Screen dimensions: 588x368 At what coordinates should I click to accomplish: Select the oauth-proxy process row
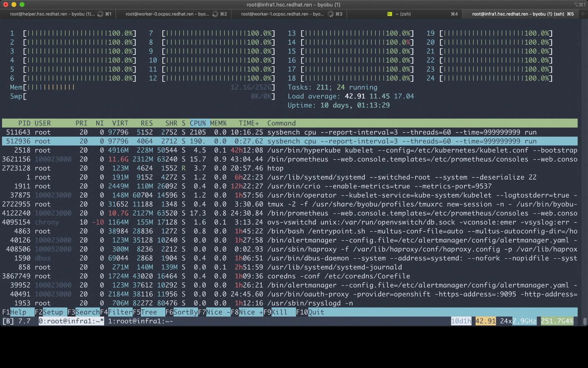[290, 294]
